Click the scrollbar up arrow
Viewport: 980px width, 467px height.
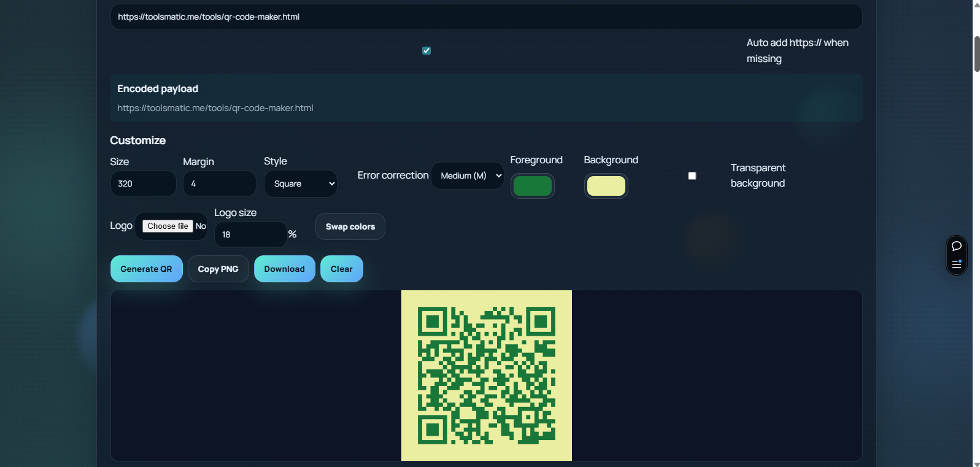pyautogui.click(x=977, y=4)
